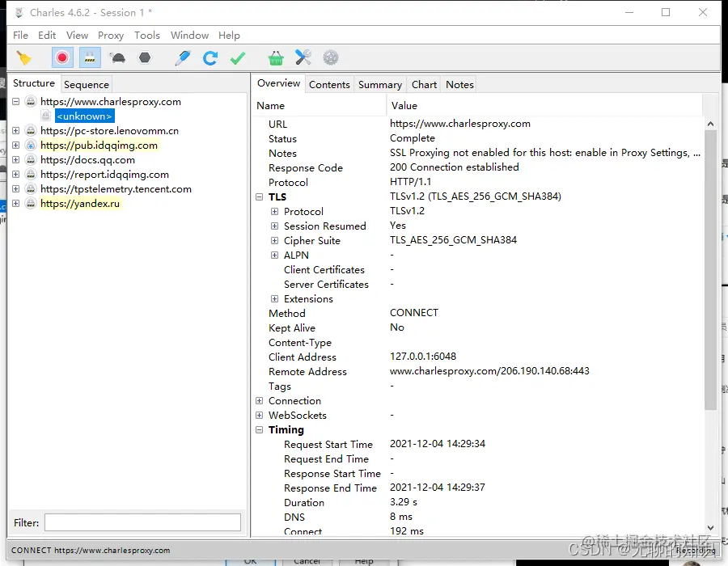Expand the tpstelemetry.tencent.com host node
The height and width of the screenshot is (566, 728).
(16, 189)
